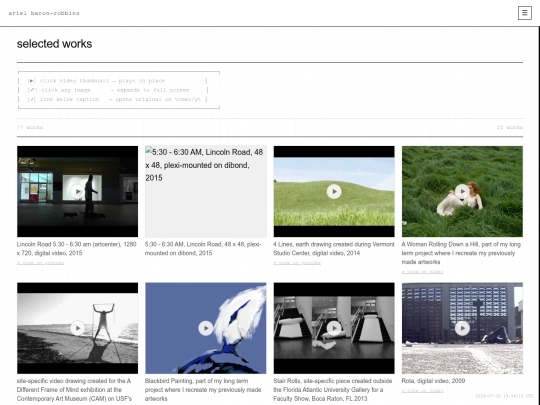Go to ariel baron-robbins home link
The height and width of the screenshot is (405, 540).
tap(44, 13)
